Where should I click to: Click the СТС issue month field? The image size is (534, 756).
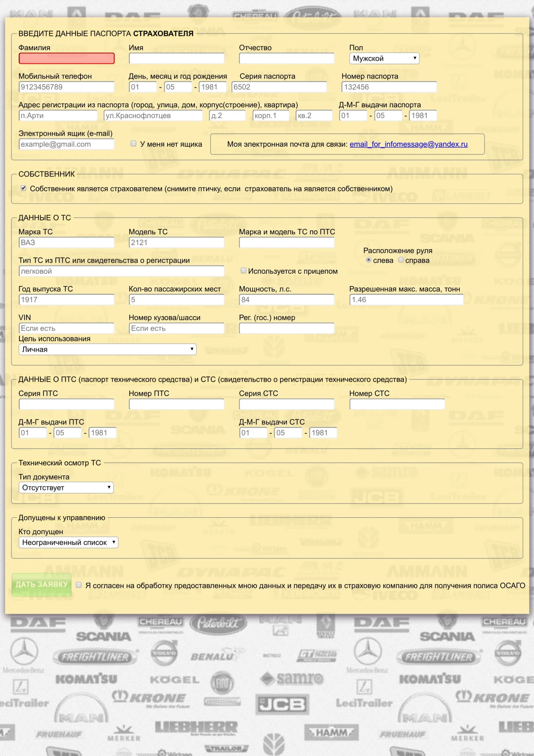(x=288, y=433)
